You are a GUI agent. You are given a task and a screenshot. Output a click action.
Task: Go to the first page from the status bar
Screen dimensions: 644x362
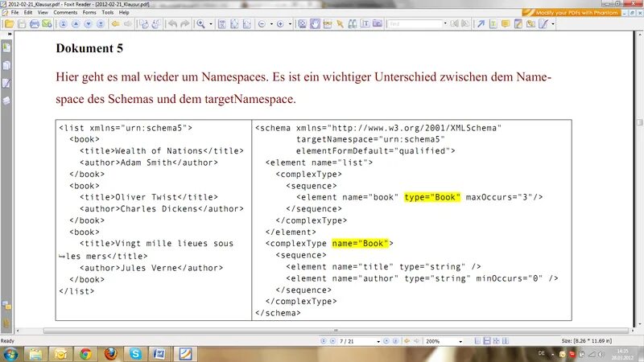pyautogui.click(x=324, y=341)
